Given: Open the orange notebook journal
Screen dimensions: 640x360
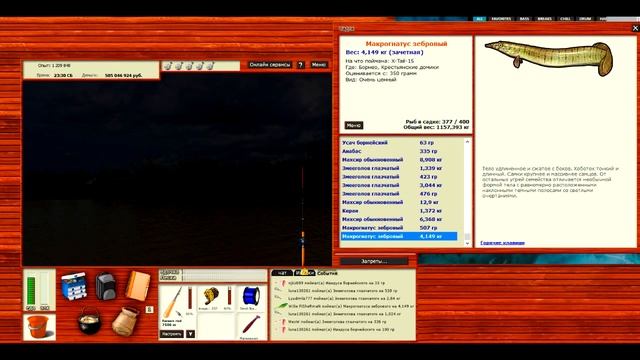Looking at the screenshot, I should click(138, 286).
